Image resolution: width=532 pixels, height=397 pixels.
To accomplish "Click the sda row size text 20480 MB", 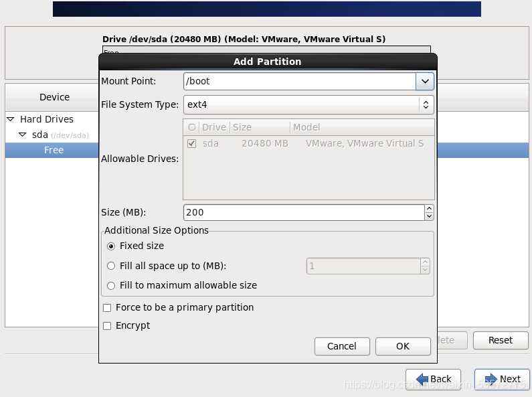I will (265, 144).
